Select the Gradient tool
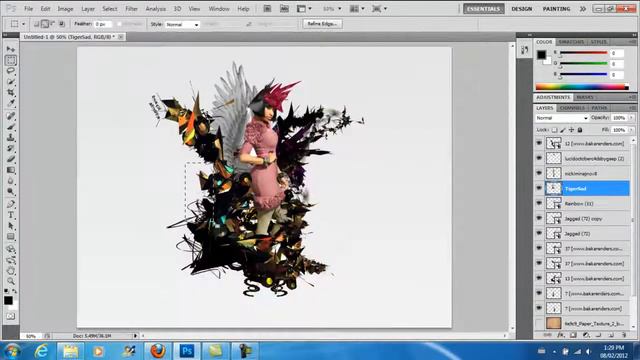The image size is (640, 360). 11,170
